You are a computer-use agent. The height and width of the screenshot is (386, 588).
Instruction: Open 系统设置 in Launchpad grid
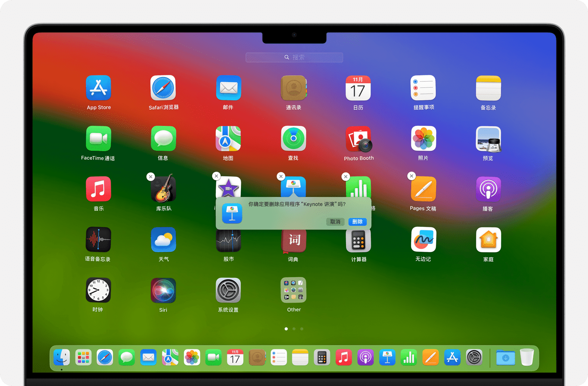point(228,290)
